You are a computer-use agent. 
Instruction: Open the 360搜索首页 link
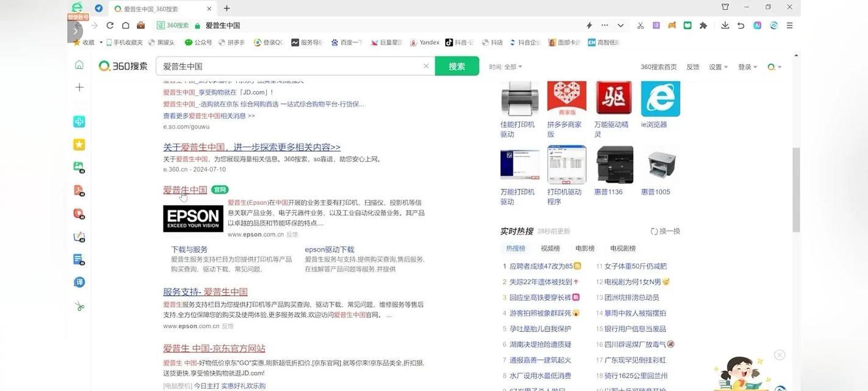tap(658, 67)
